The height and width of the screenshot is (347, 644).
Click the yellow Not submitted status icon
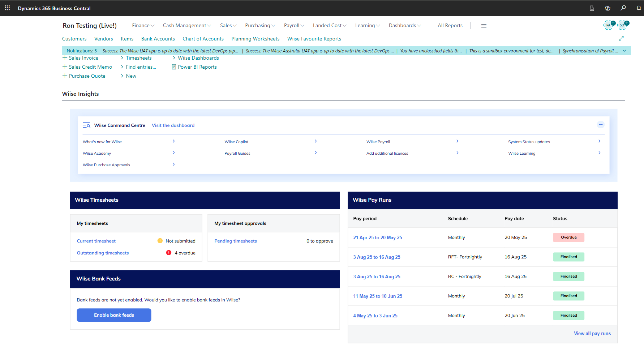coord(160,241)
